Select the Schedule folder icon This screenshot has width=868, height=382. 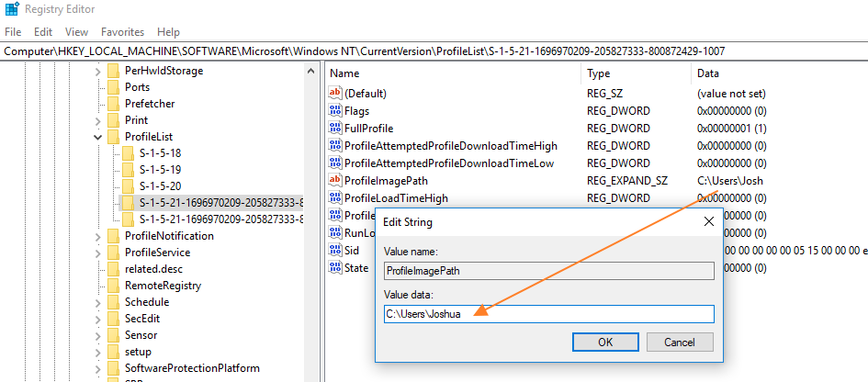(x=114, y=302)
